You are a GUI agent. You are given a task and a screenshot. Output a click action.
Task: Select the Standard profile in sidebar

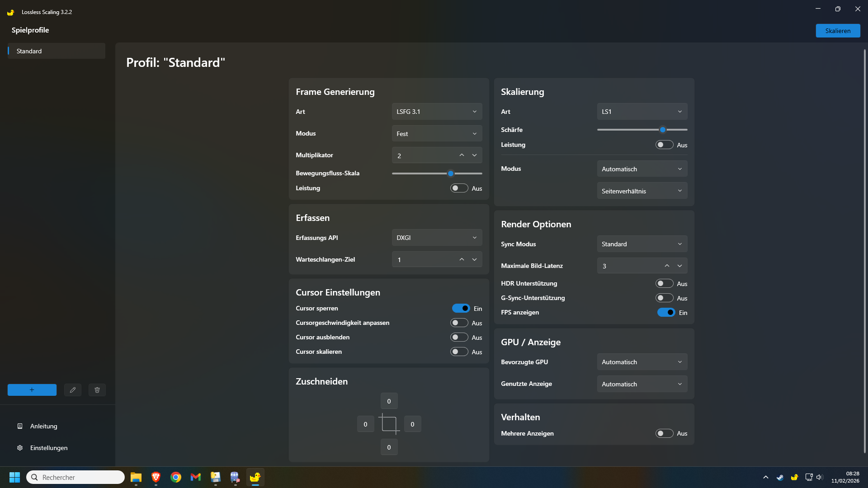pyautogui.click(x=57, y=51)
